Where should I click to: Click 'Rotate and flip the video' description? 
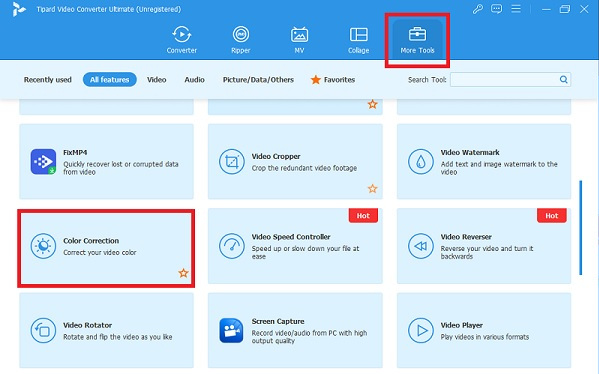click(118, 337)
